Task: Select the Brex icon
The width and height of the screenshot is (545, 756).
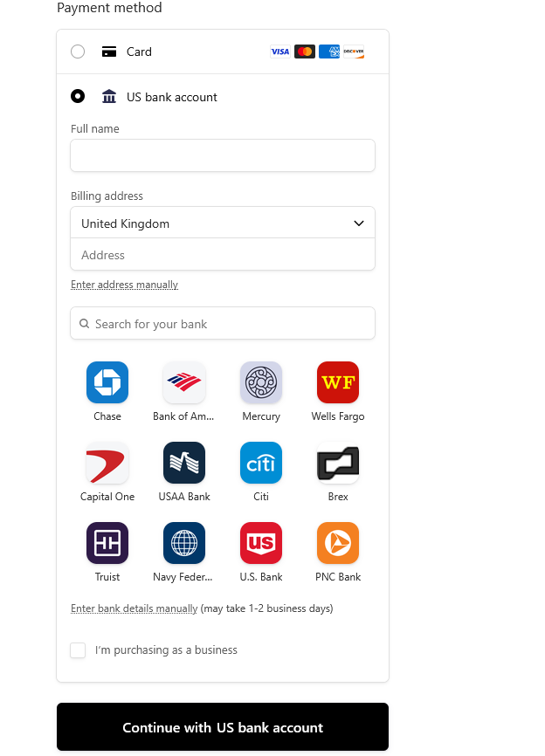Action: [338, 463]
